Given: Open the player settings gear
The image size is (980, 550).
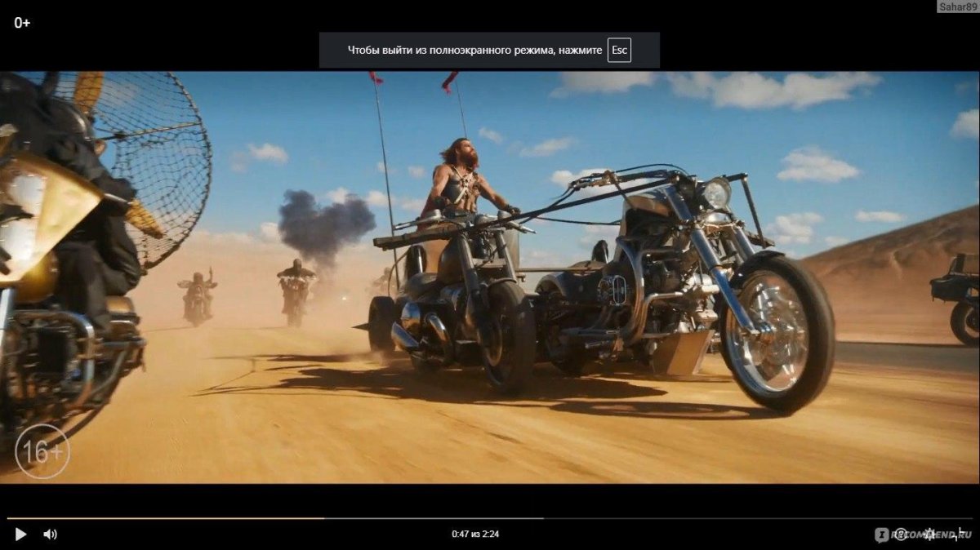Looking at the screenshot, I should (x=929, y=534).
